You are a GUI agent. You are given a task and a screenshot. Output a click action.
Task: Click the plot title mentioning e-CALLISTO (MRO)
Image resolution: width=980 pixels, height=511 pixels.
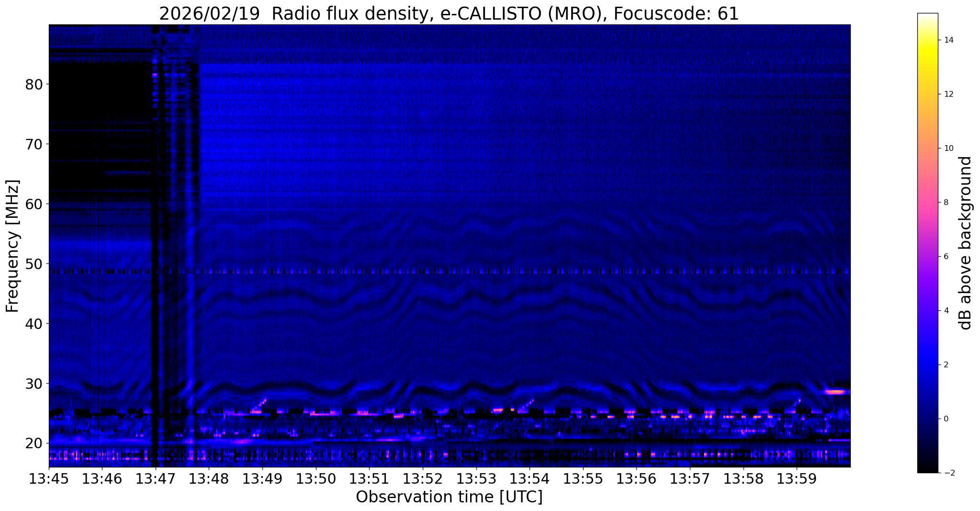(449, 13)
